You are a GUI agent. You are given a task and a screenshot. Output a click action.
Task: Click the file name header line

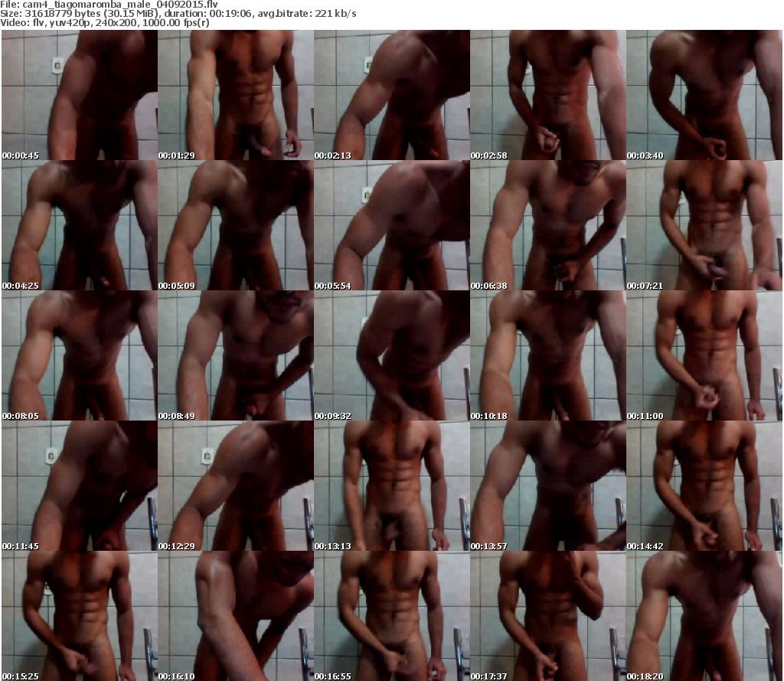[109, 5]
